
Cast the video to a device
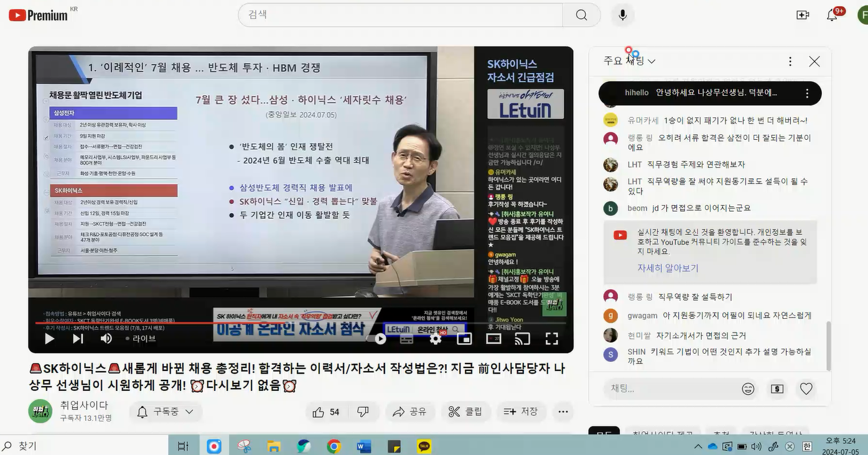(x=523, y=339)
